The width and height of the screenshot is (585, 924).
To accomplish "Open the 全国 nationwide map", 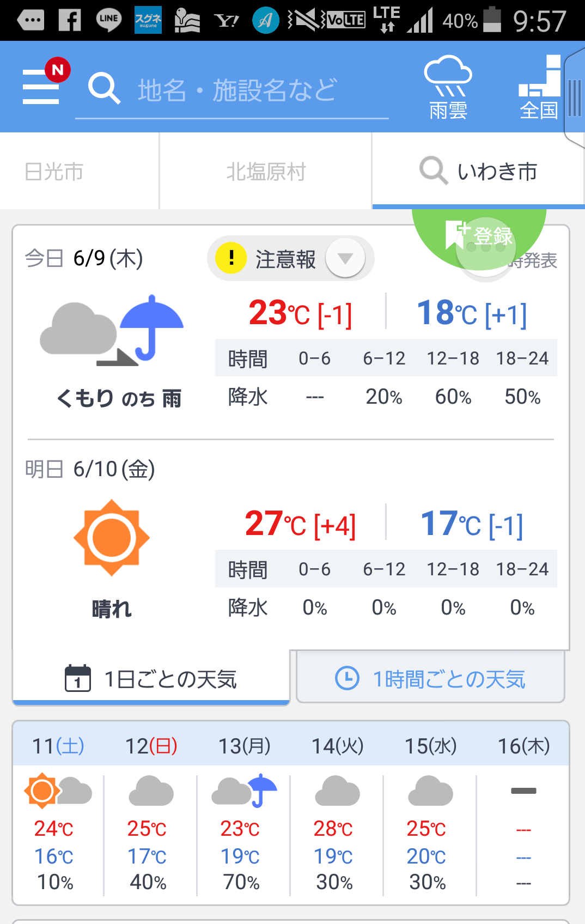I will click(539, 88).
